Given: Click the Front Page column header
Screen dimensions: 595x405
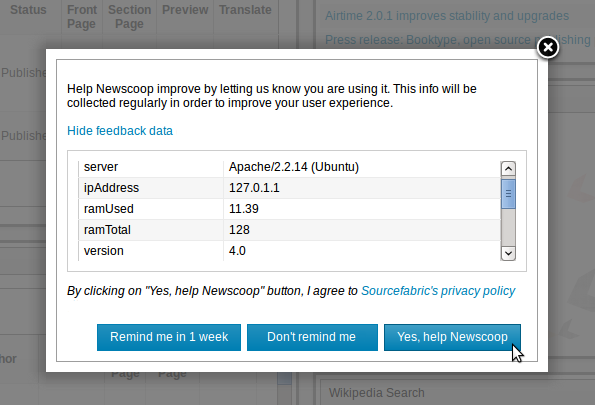Looking at the screenshot, I should point(82,17).
